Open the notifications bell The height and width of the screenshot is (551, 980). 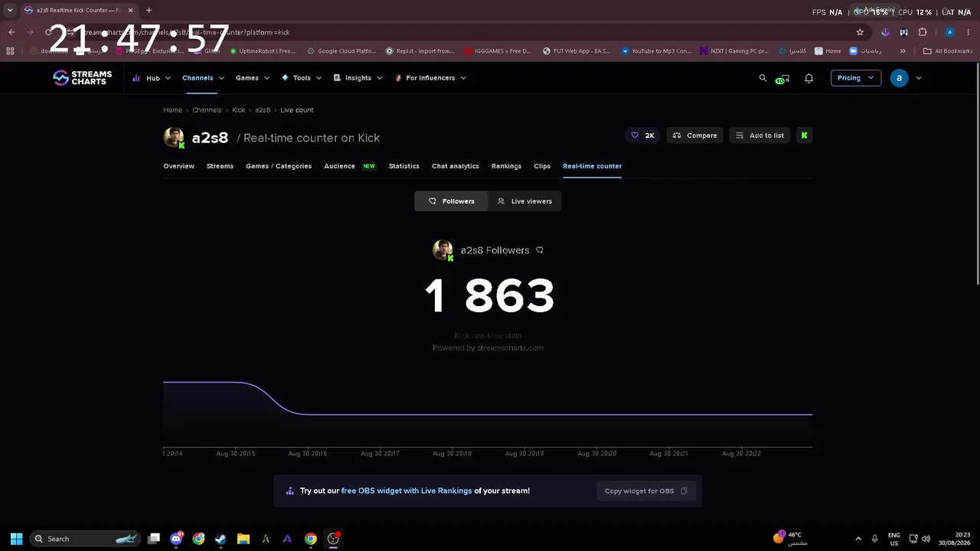click(x=808, y=78)
